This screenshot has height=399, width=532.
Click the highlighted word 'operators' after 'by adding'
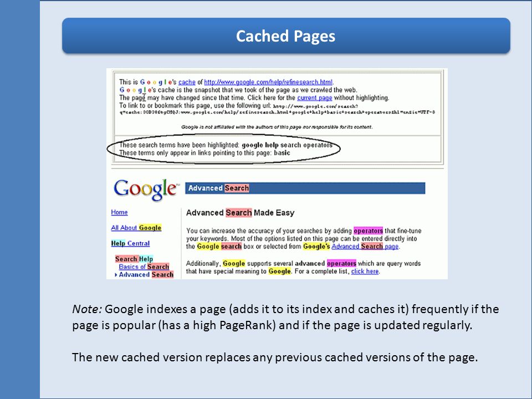(x=368, y=231)
